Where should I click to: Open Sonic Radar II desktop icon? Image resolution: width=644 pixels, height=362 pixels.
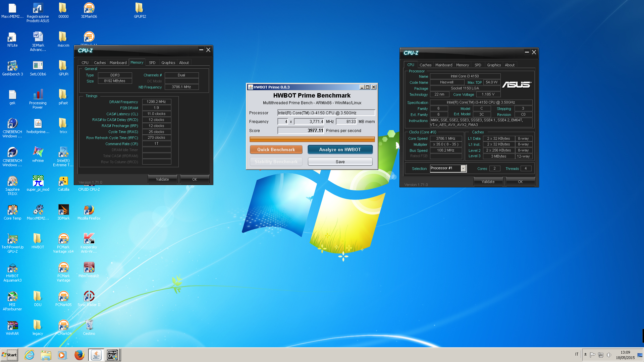[89, 299]
